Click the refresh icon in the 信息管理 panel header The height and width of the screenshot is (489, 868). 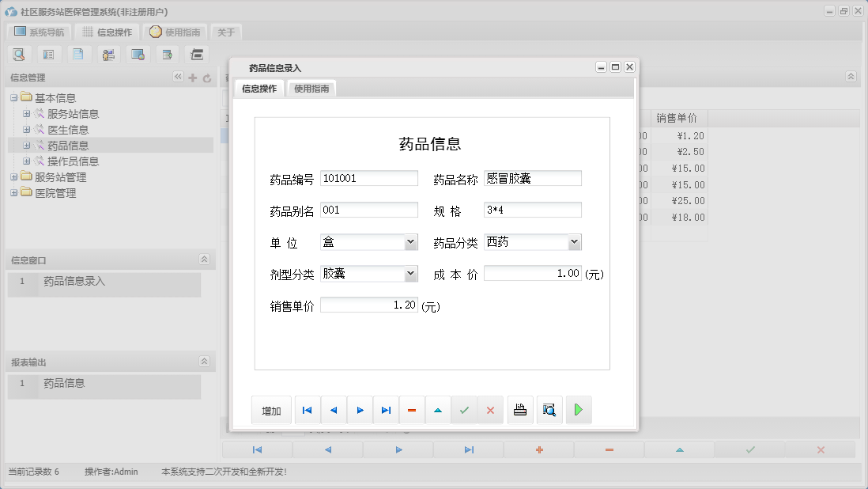[x=207, y=78]
